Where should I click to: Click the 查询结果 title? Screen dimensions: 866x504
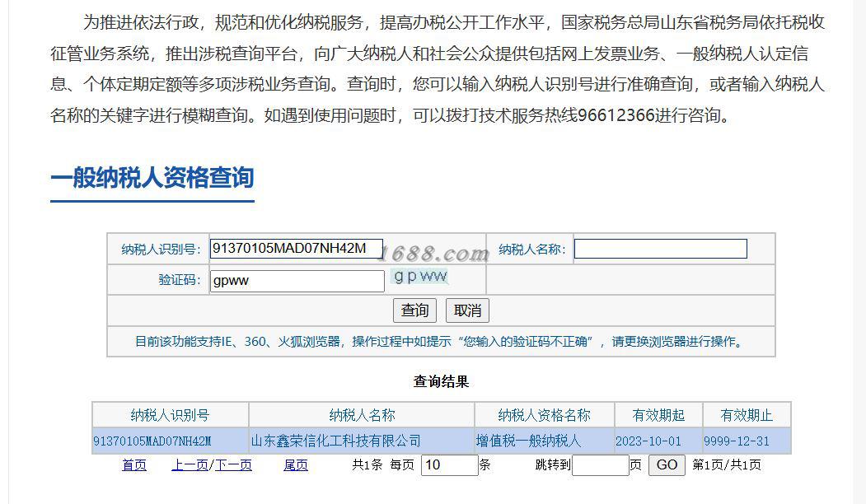coord(441,381)
